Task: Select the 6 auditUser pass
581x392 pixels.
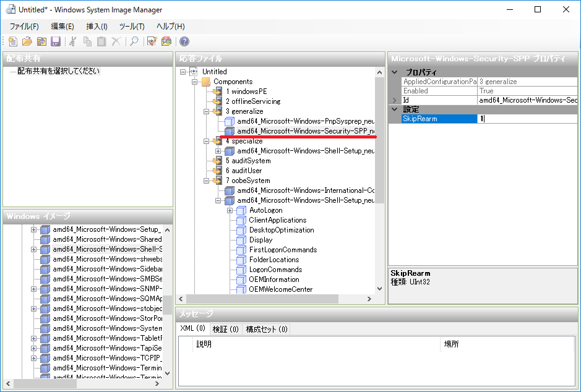Action: tap(244, 171)
